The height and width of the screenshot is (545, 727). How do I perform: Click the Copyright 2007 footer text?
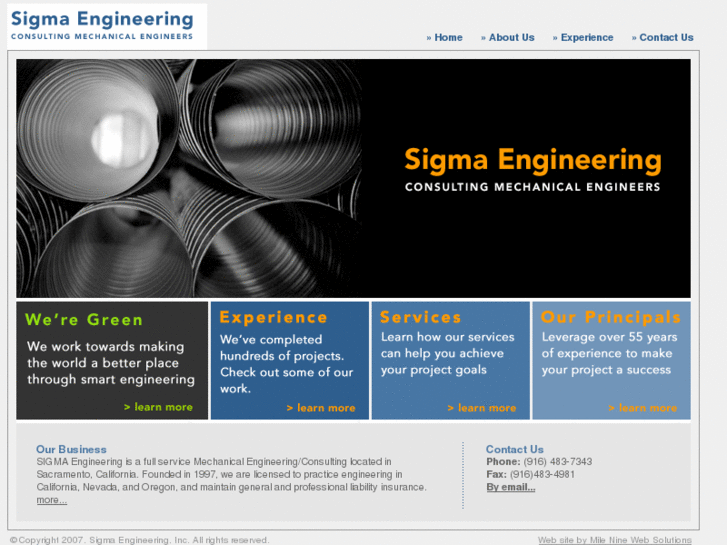tap(139, 540)
